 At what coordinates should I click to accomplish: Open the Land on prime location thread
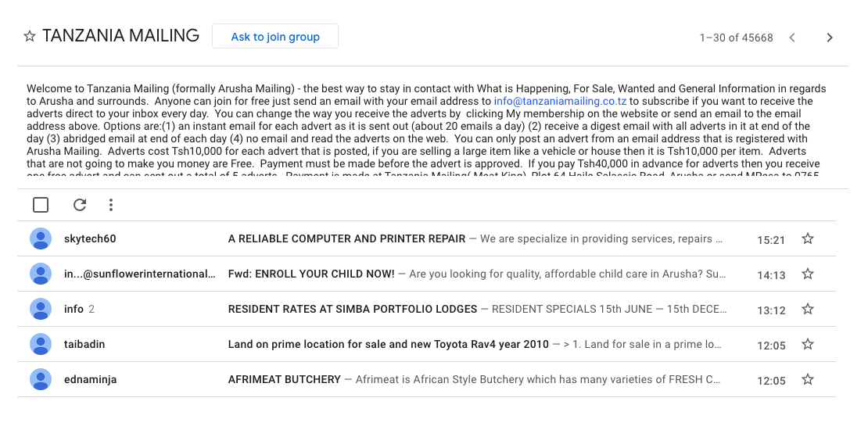[x=388, y=344]
